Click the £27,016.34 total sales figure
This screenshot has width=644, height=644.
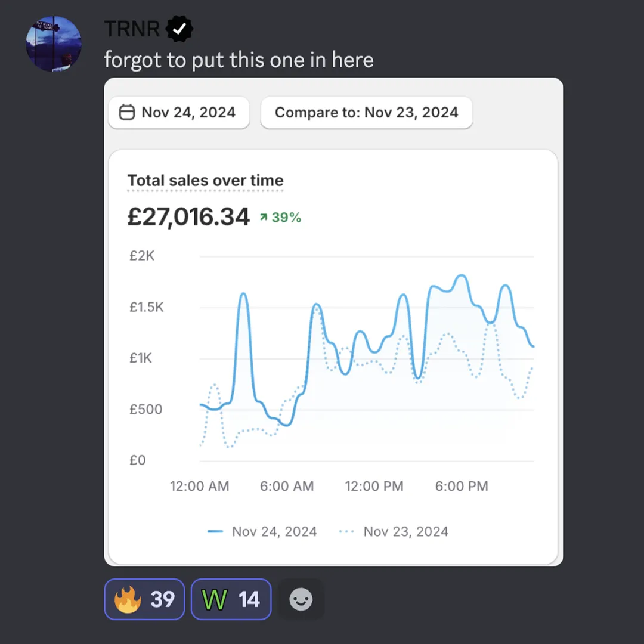coord(188,216)
